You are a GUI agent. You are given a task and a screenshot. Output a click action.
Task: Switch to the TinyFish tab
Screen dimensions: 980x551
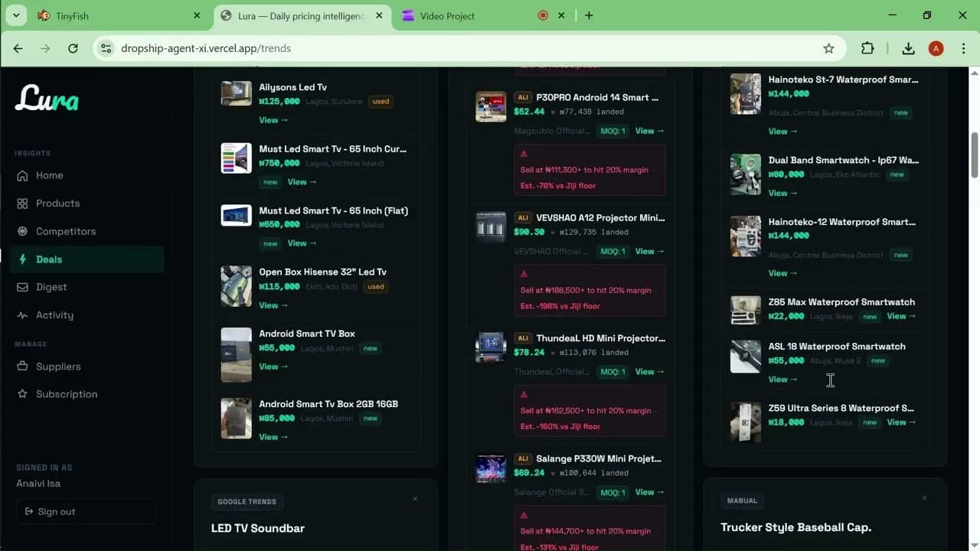119,15
